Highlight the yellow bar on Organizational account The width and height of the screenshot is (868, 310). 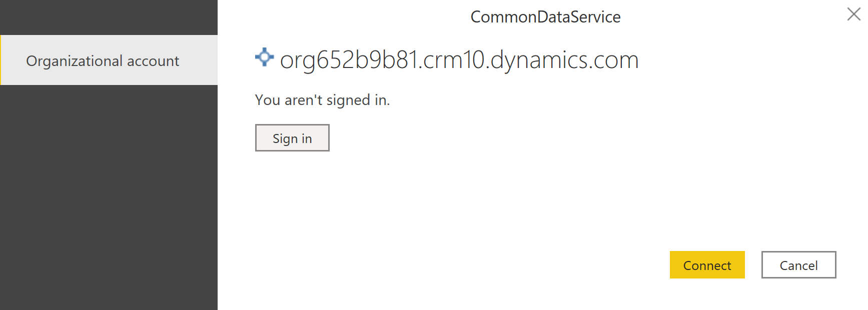click(x=2, y=60)
